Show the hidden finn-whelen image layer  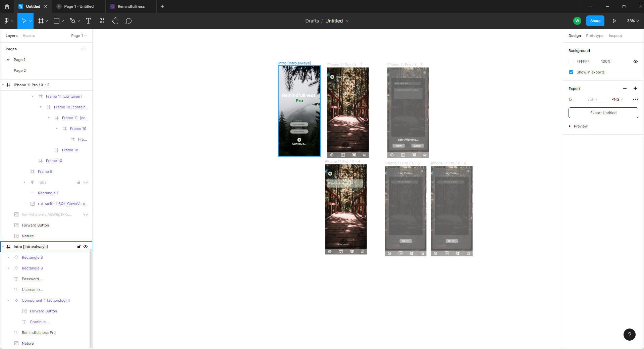[x=86, y=215]
